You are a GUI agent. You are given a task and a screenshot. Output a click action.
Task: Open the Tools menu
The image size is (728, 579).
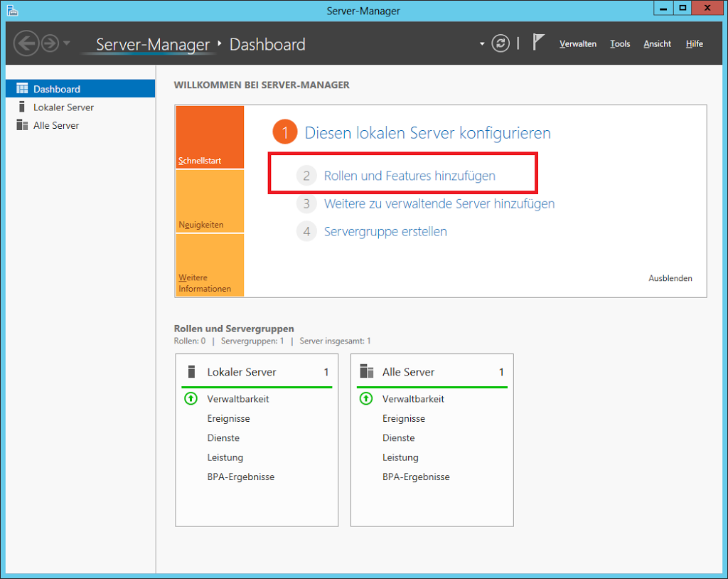coord(620,44)
